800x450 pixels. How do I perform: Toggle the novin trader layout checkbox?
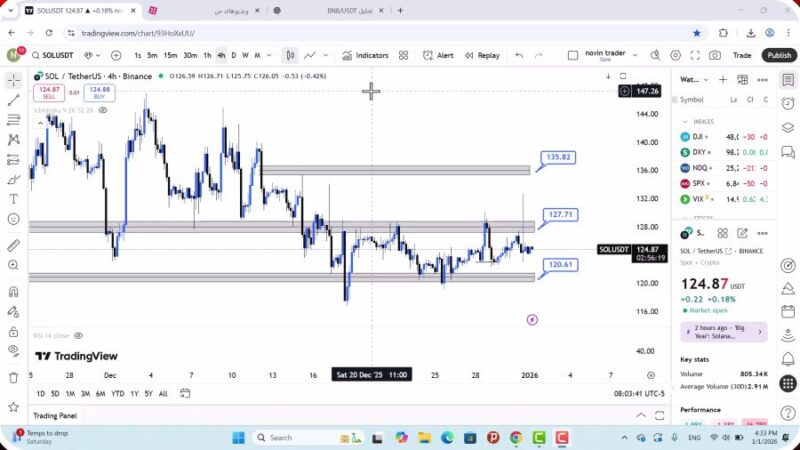click(573, 56)
